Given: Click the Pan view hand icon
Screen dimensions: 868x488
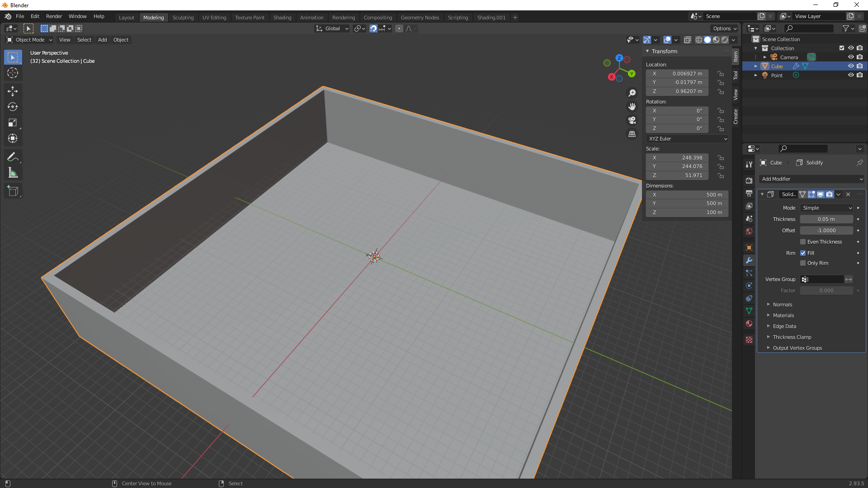Looking at the screenshot, I should point(632,107).
